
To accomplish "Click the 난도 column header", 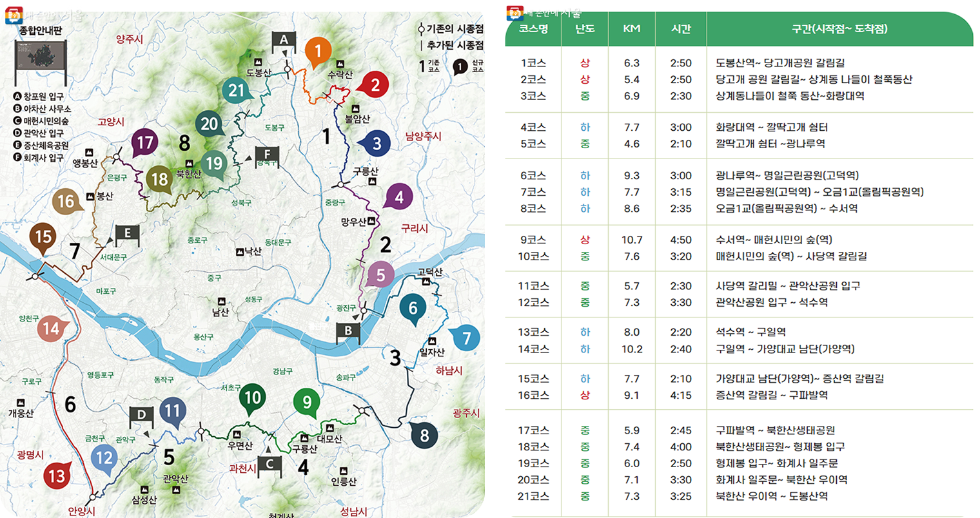I will 585,29.
